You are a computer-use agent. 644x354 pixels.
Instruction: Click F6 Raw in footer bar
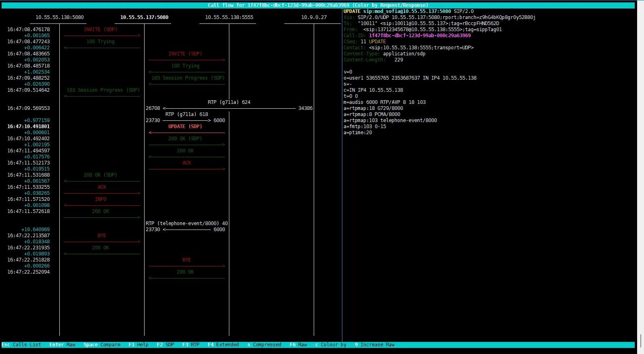298,345
